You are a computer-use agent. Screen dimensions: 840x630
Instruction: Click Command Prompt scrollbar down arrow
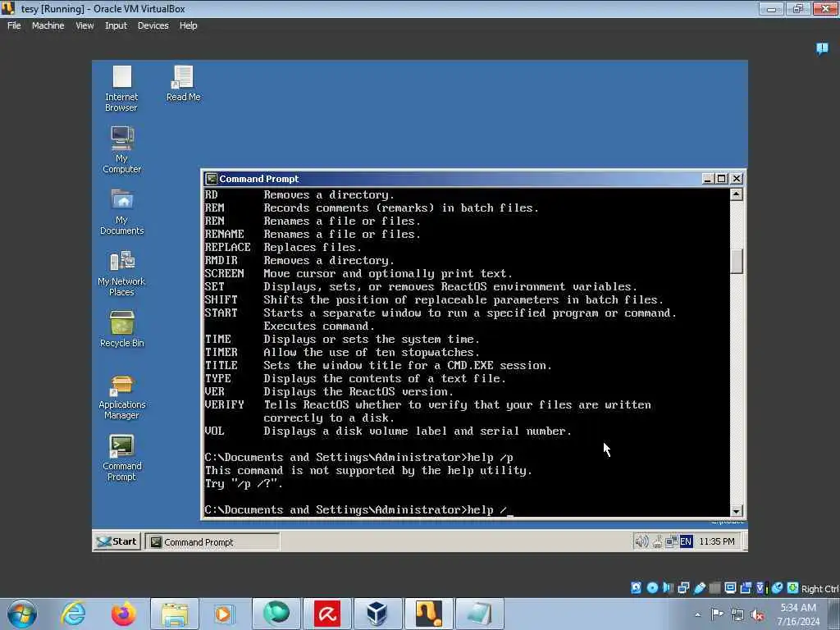[x=737, y=511]
